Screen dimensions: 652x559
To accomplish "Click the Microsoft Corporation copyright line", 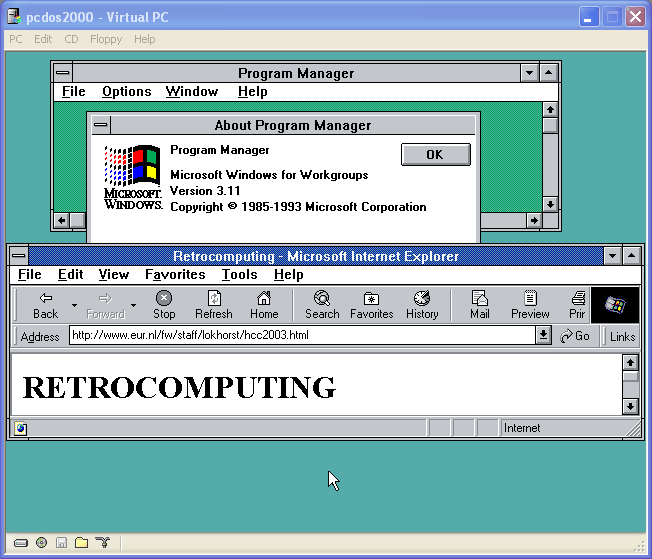I will coord(298,207).
